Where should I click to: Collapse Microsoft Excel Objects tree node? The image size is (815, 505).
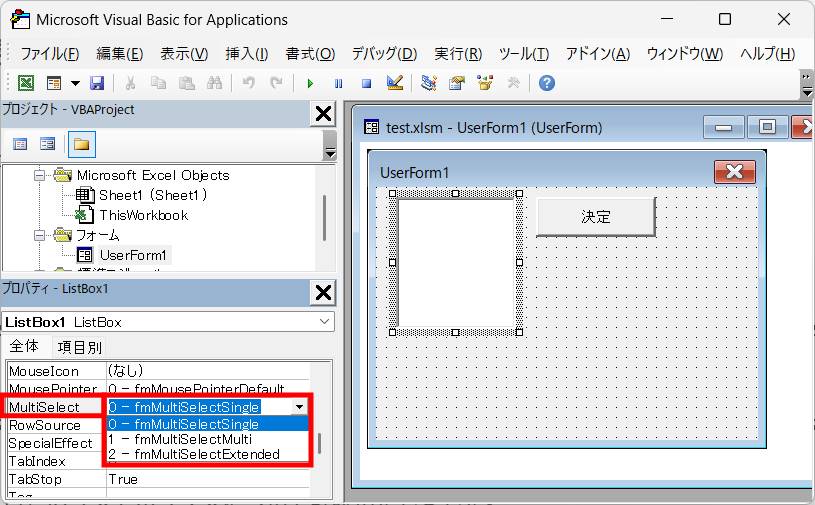click(40, 175)
